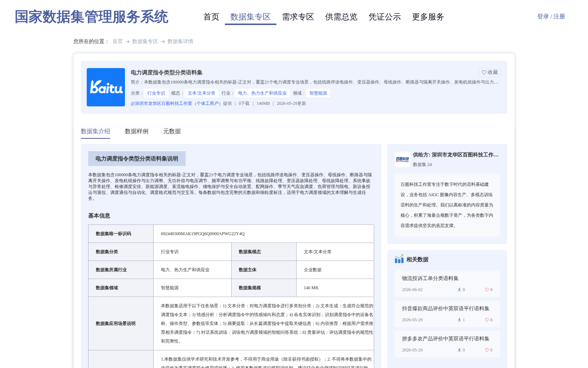Image resolution: width=588 pixels, height=368 pixels.
Task: Click the bar chart icon beside 相关数据
Action: point(399,259)
